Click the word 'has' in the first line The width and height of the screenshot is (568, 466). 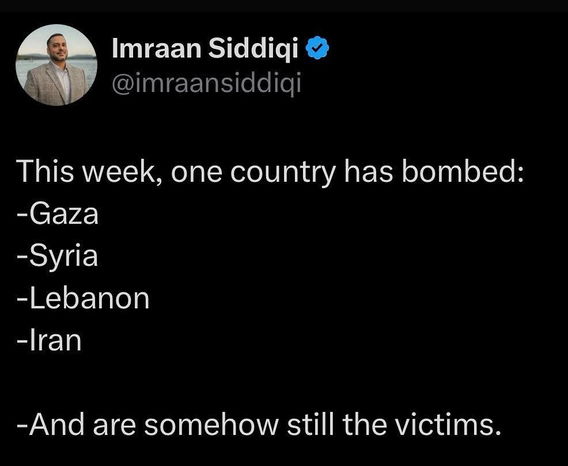[x=368, y=171]
